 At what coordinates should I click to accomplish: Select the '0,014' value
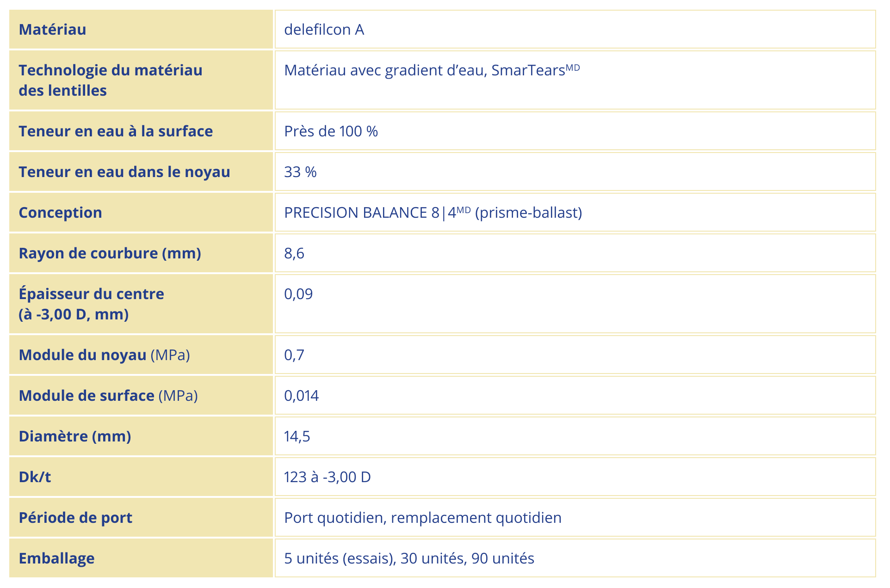[301, 396]
